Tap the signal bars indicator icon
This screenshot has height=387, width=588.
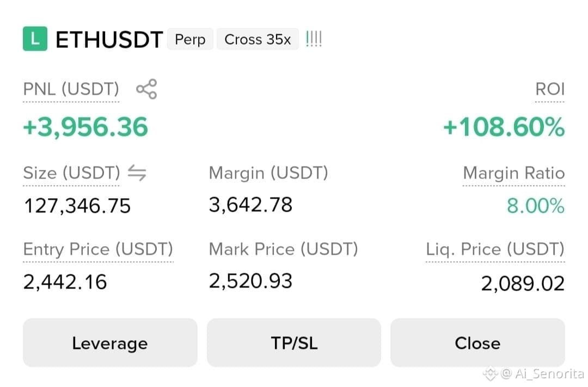(314, 39)
